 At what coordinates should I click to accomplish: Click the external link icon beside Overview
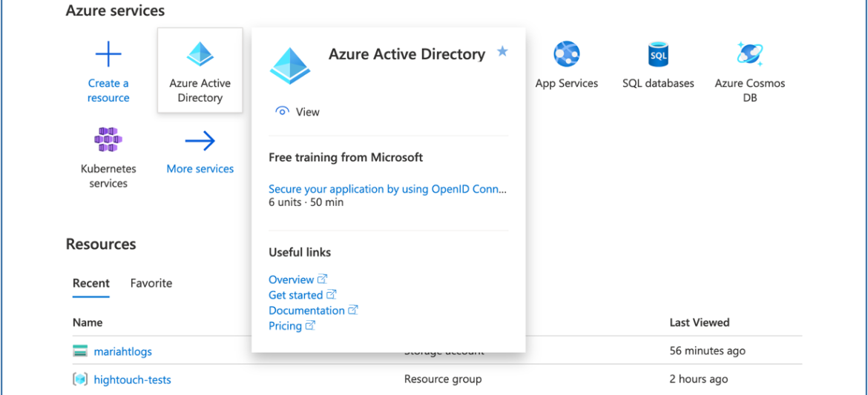coord(322,279)
